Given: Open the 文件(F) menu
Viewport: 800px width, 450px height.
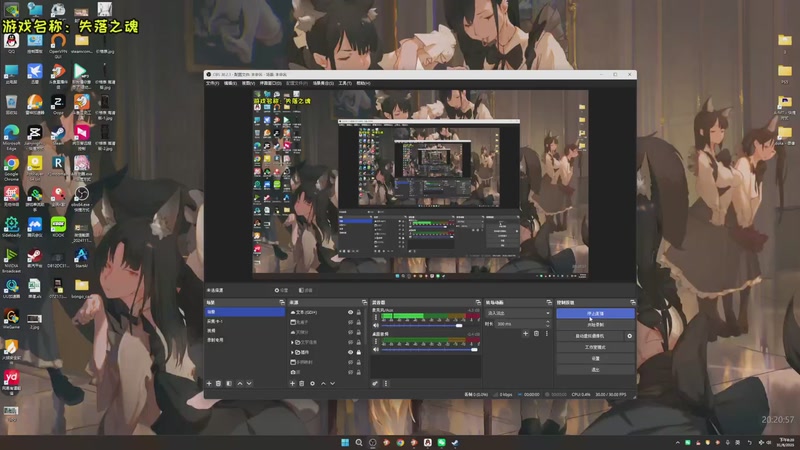Looking at the screenshot, I should pos(212,83).
